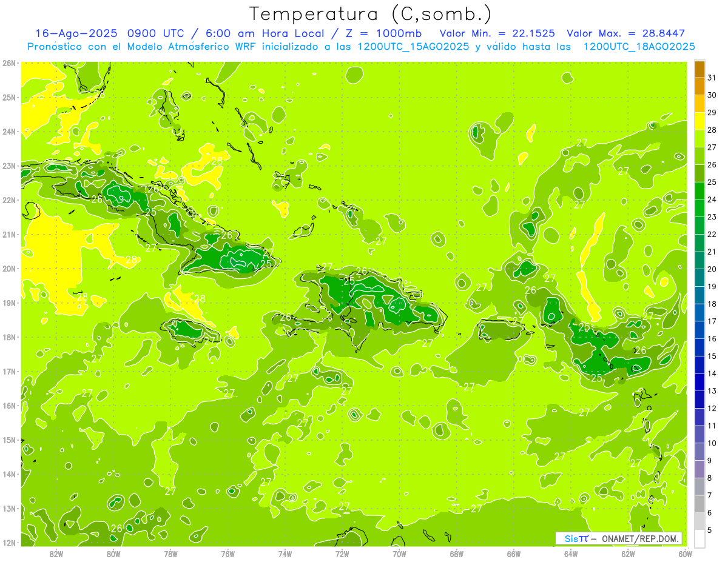Click the '14N' latitude axis label
728x562 pixels.
(9, 474)
